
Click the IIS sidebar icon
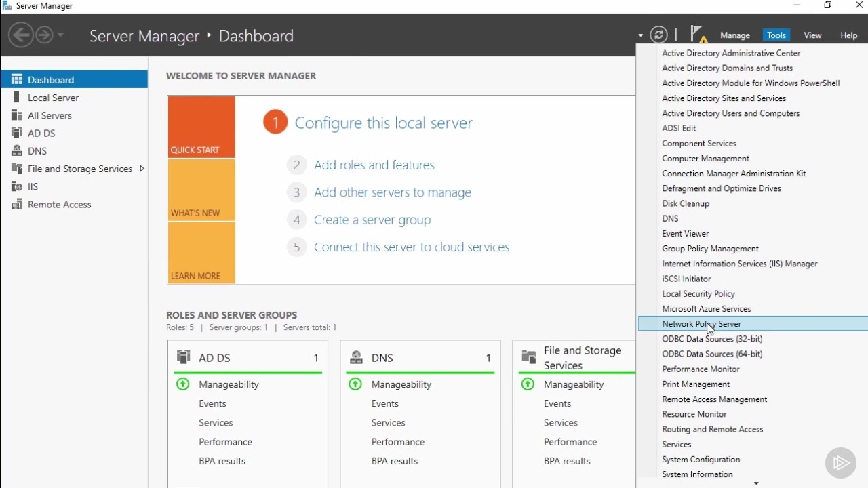click(x=17, y=186)
